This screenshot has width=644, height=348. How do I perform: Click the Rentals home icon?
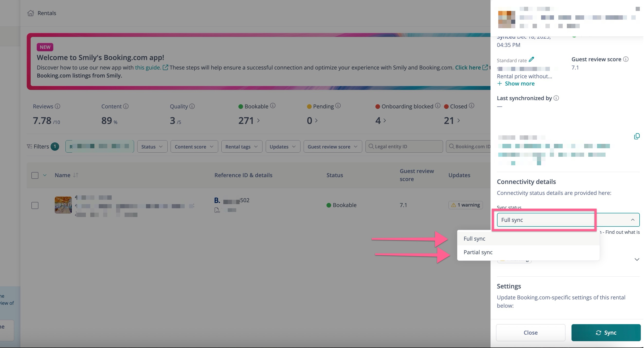pos(30,13)
